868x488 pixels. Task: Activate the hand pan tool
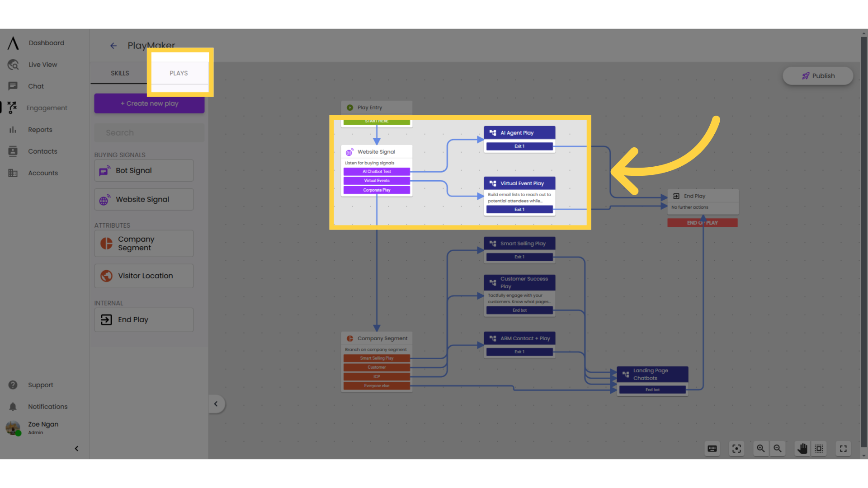coord(802,449)
